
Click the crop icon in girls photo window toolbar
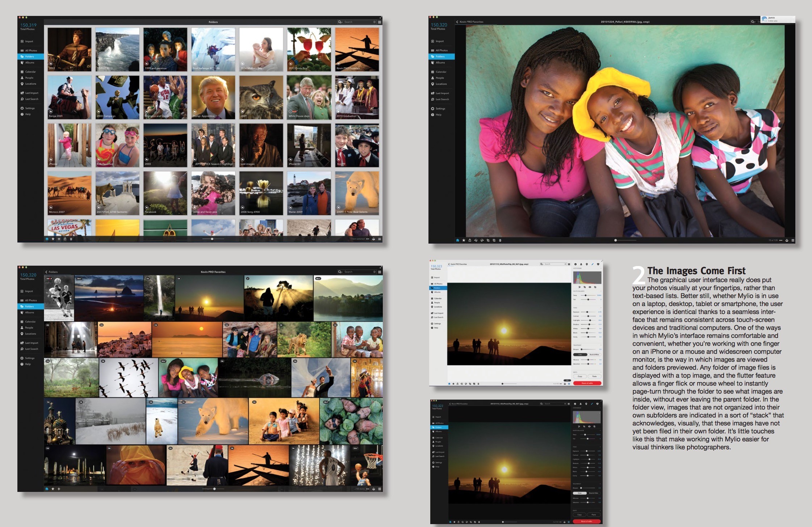[488, 240]
